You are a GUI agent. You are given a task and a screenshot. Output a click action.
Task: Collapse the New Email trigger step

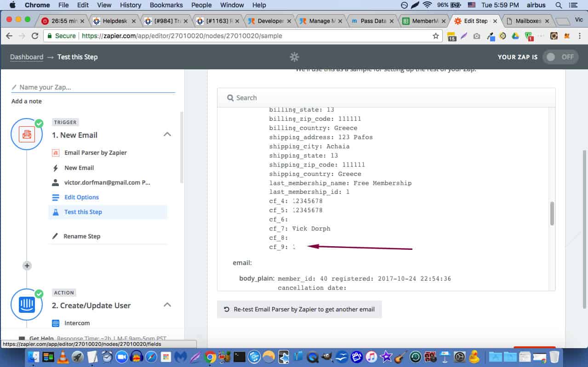coord(167,135)
